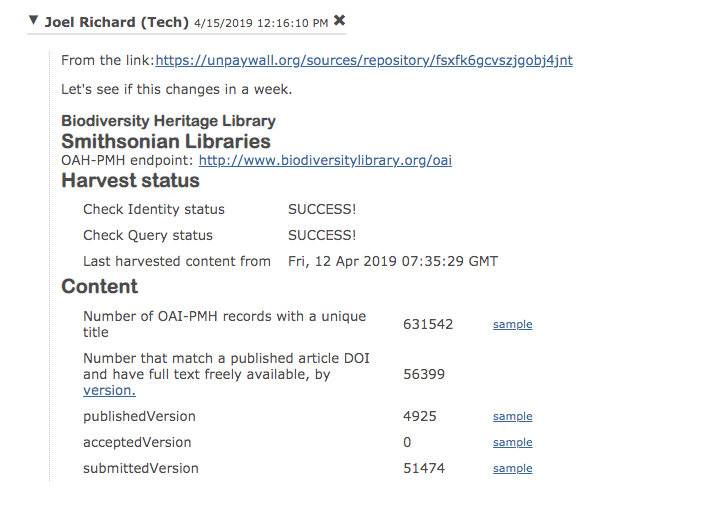Screen dimensions: 712x516
Task: Click the 56399 matched DOI count
Action: [x=424, y=374]
